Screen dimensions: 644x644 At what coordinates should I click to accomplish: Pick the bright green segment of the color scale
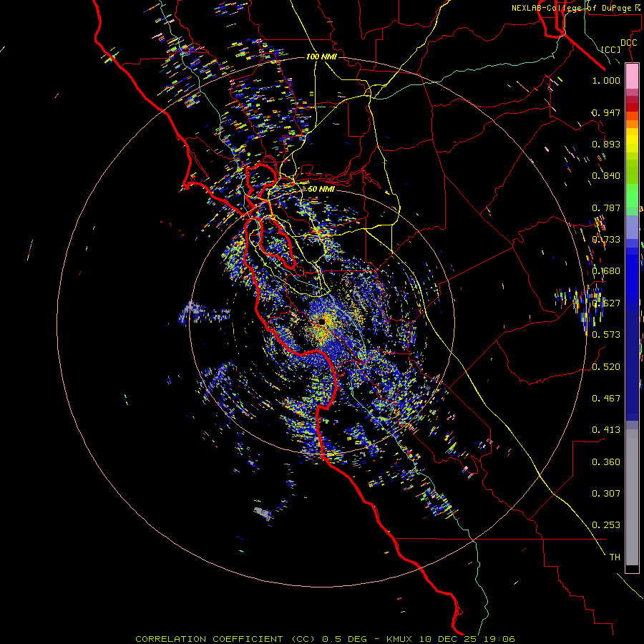click(632, 195)
